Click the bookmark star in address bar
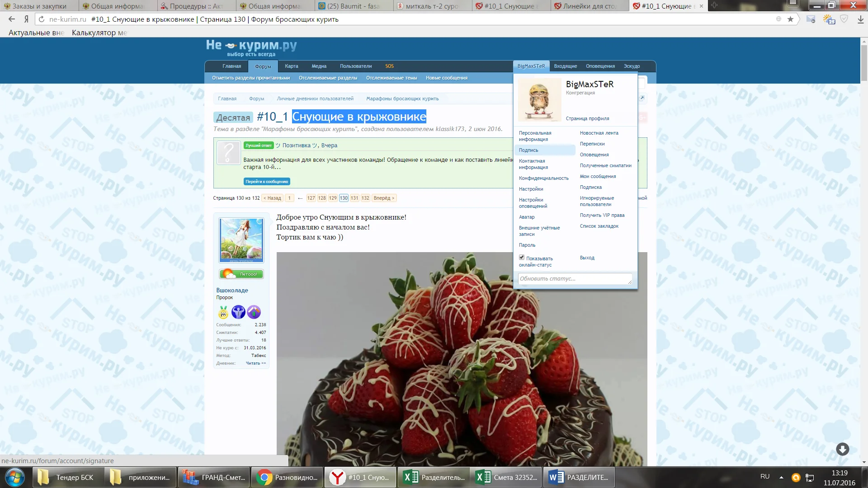This screenshot has width=868, height=488. click(x=790, y=19)
